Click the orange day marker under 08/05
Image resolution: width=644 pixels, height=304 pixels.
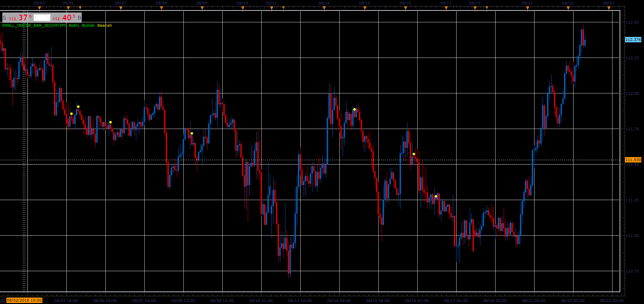[x=68, y=8]
